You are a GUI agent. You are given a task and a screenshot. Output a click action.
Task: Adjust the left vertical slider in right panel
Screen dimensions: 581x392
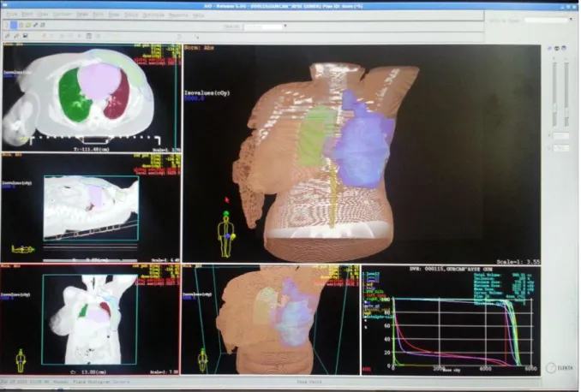click(x=554, y=95)
